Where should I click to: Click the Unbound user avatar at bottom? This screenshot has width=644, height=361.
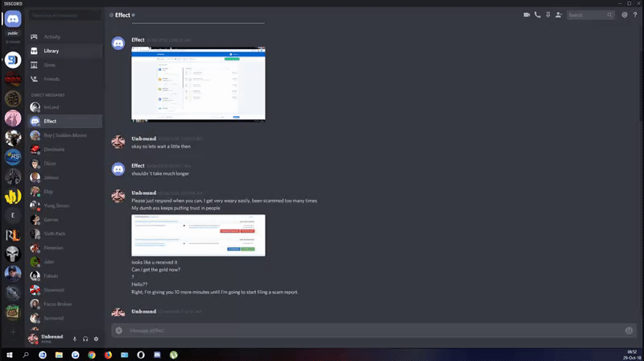tap(33, 338)
